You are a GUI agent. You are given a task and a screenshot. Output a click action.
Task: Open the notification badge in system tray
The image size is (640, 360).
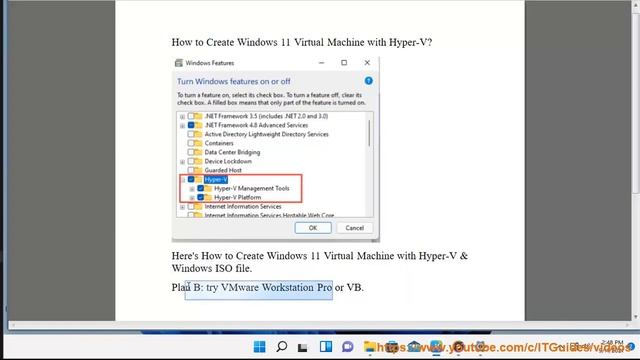pos(631,346)
